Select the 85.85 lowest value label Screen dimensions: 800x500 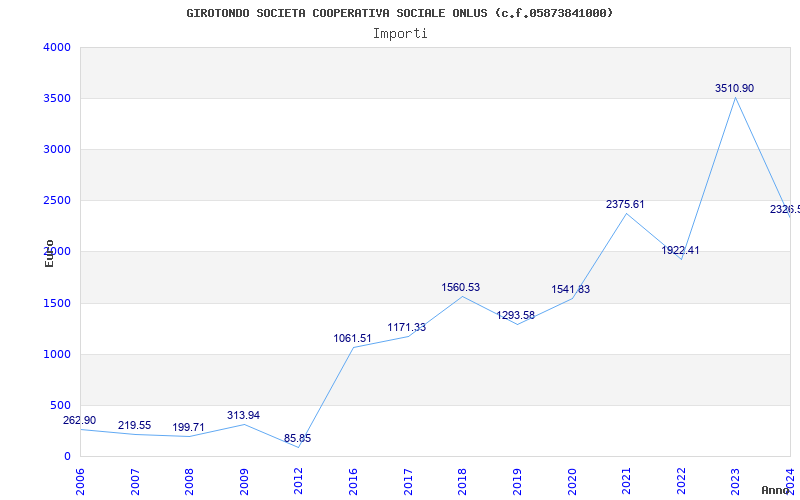click(297, 439)
